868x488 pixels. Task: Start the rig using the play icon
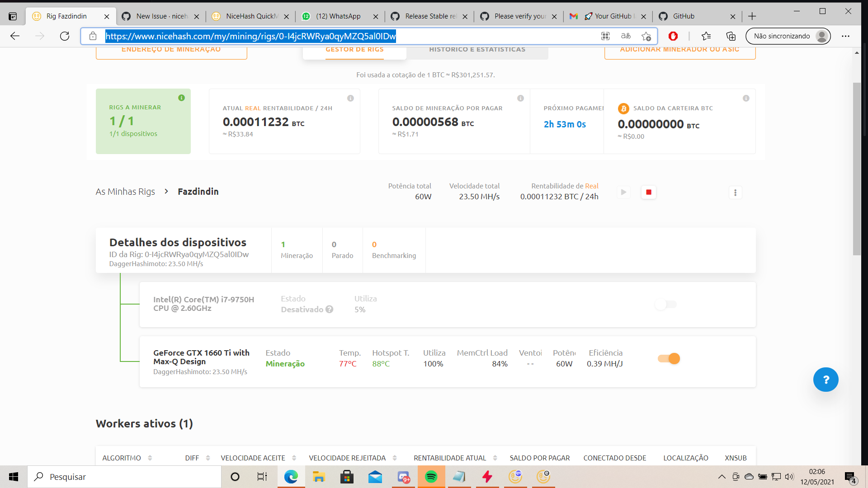tap(623, 192)
